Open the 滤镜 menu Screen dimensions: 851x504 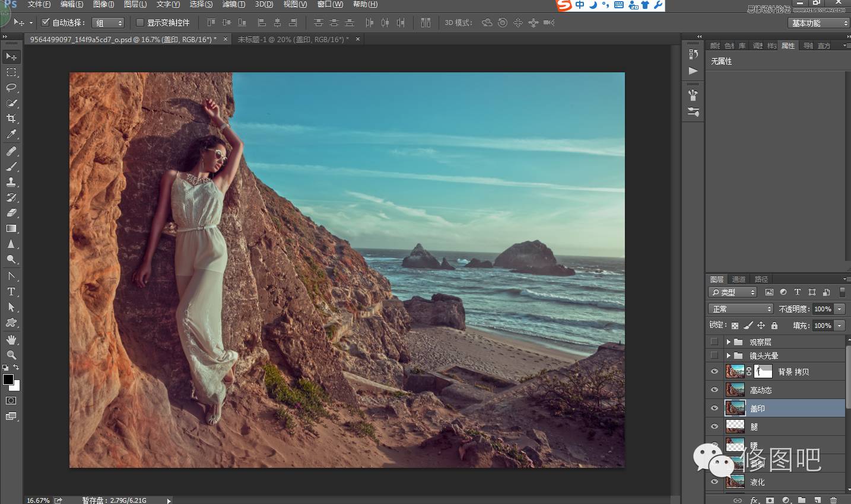(x=233, y=4)
